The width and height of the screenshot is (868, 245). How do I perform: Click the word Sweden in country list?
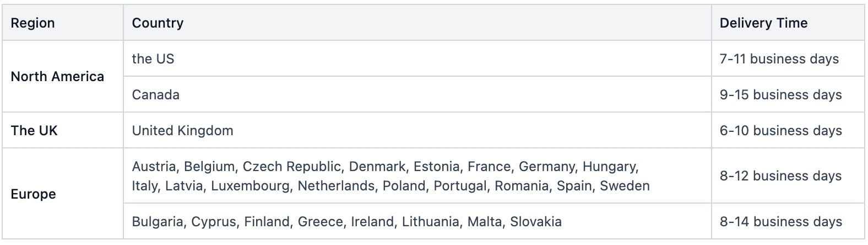pos(625,186)
